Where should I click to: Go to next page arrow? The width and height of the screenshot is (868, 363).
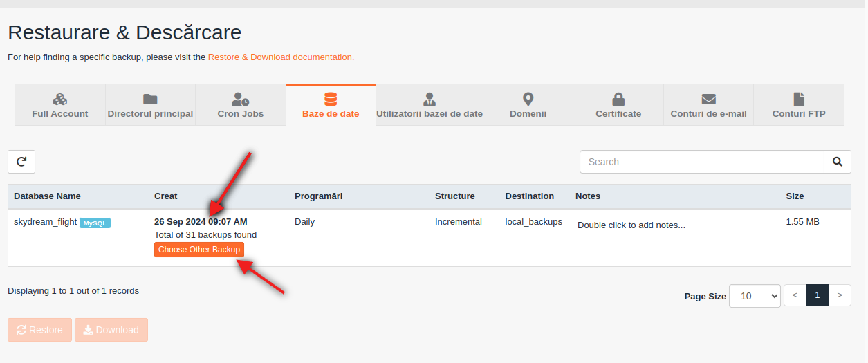[x=840, y=295]
